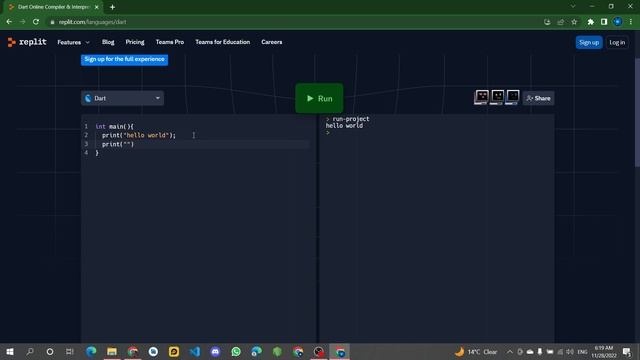
Task: Click line 2 print hello world code
Action: pos(139,135)
